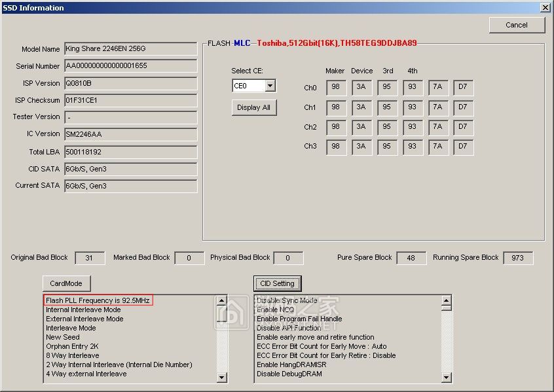Select the 8 Way Interleave entry
The image size is (554, 392).
pos(72,355)
